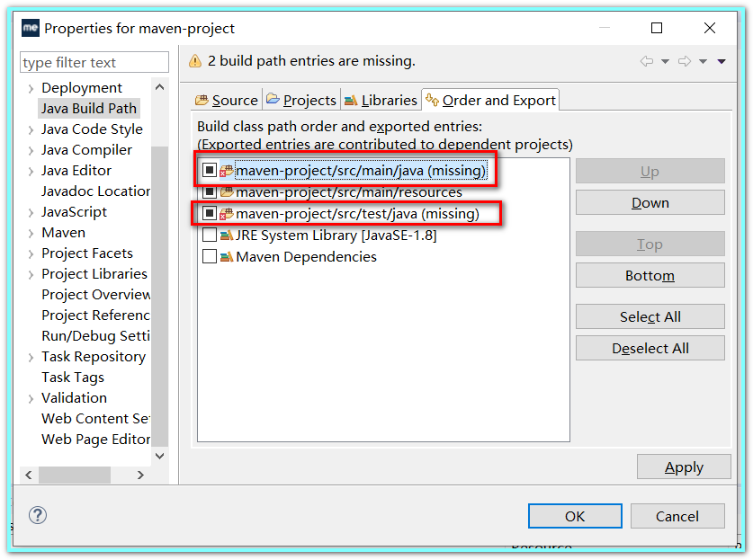This screenshot has height=560, width=753.
Task: Open the Run/Debug Settings page
Action: pos(95,335)
